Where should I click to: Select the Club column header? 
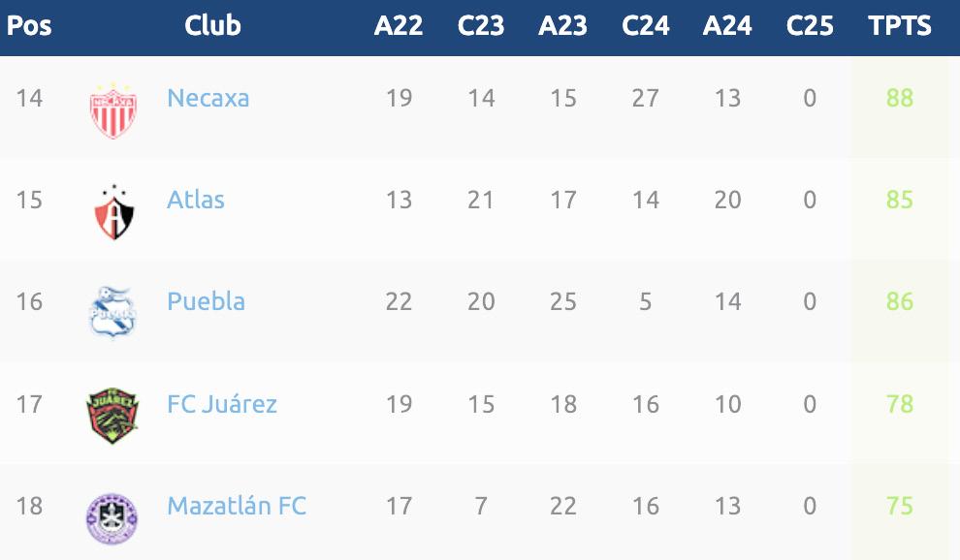(212, 25)
